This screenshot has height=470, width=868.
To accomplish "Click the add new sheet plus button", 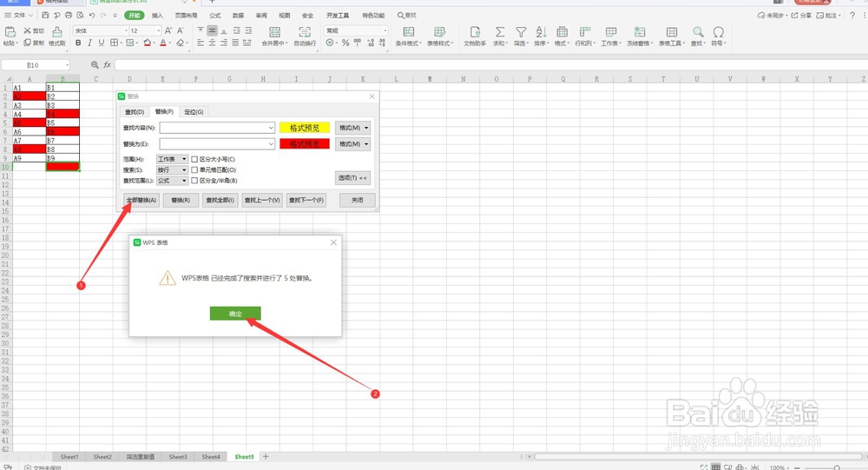I will tap(266, 457).
